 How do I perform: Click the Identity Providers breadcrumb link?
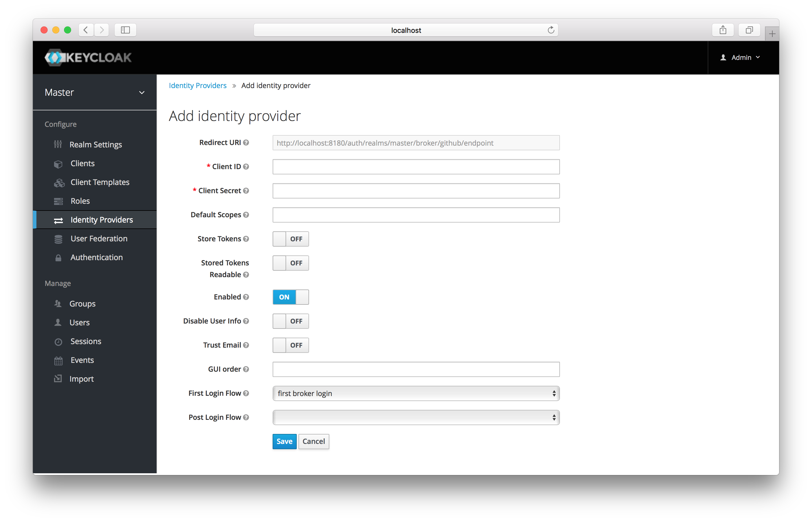click(198, 85)
